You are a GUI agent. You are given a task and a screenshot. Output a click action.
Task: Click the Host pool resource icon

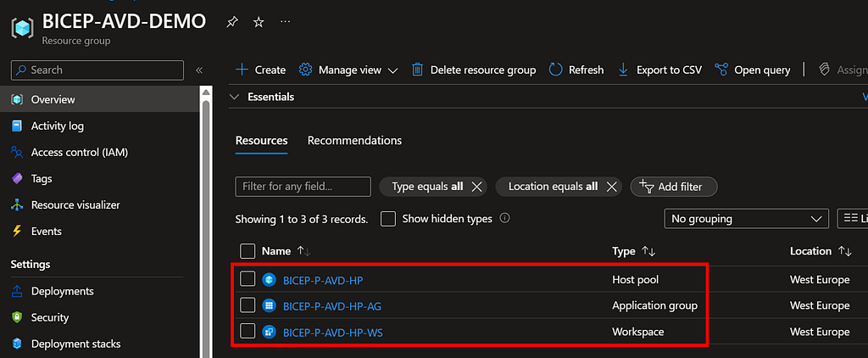269,280
